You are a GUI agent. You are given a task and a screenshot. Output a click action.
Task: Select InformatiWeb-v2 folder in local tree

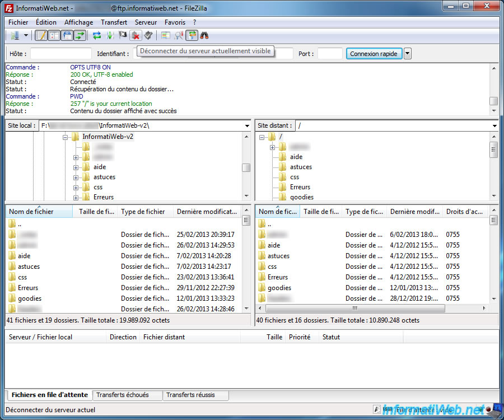click(x=108, y=137)
